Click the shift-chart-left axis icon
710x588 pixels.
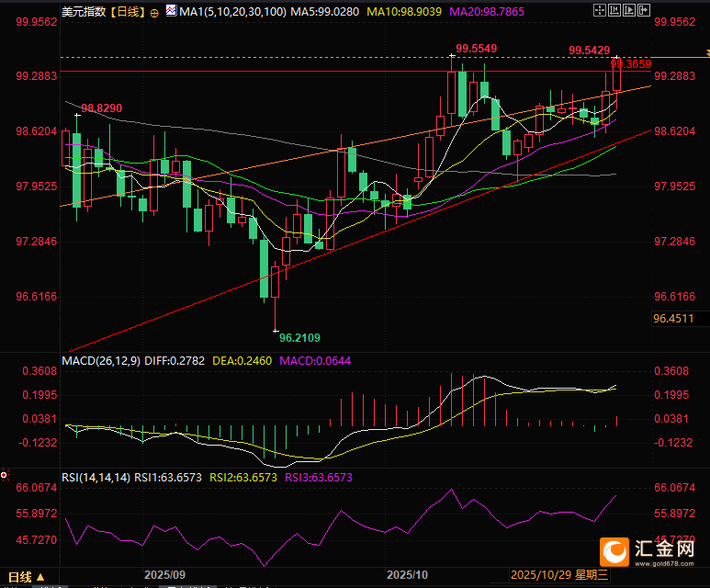[614, 10]
